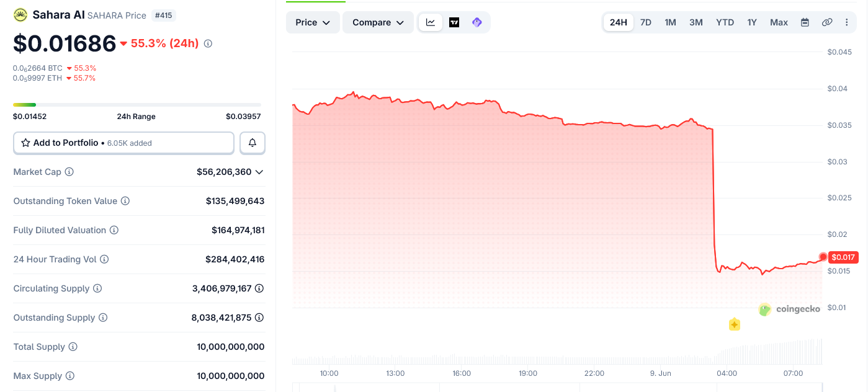Click info icon beside 3,406,979,167 value
This screenshot has width=868, height=392.
(x=259, y=288)
